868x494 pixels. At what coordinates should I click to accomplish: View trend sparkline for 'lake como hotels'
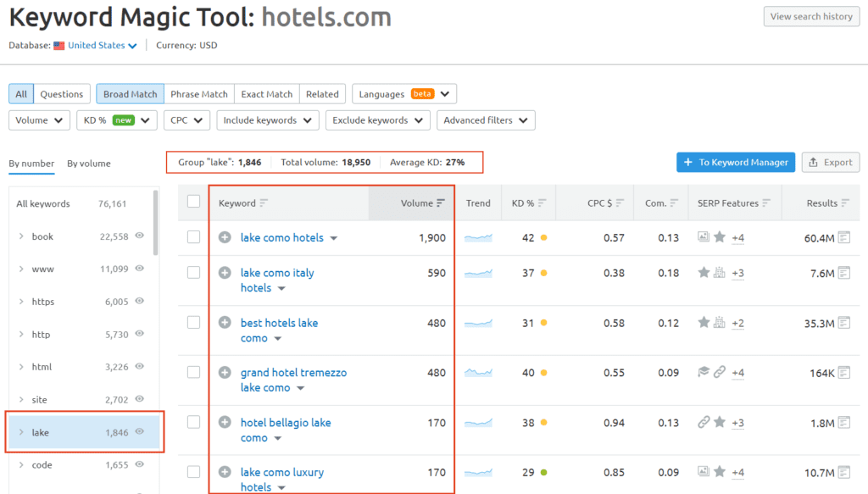(x=478, y=238)
